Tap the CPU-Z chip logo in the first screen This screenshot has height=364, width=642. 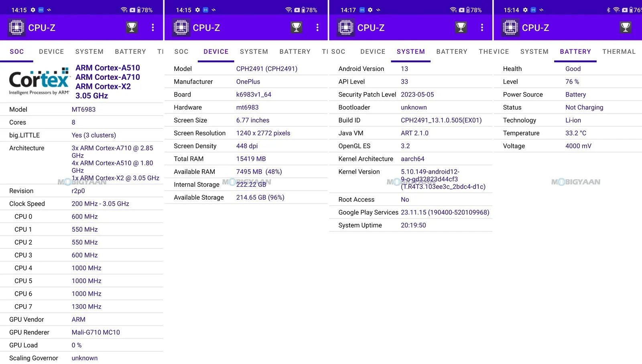(x=17, y=27)
